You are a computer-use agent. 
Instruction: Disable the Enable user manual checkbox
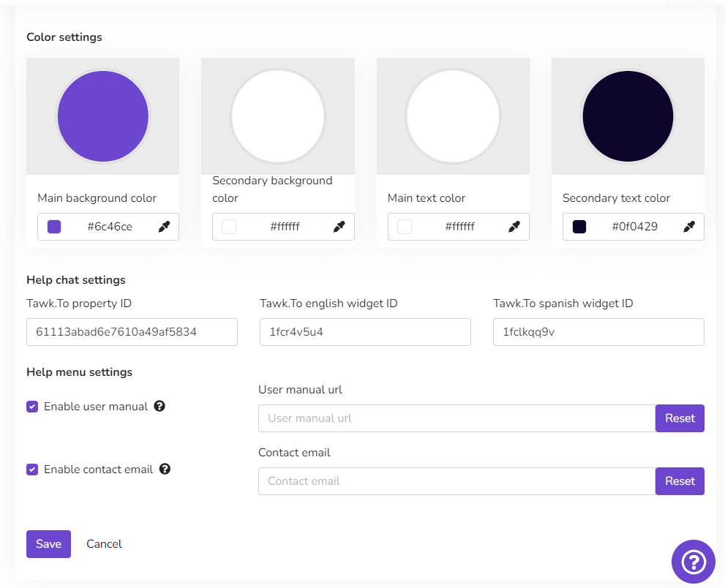pos(32,407)
